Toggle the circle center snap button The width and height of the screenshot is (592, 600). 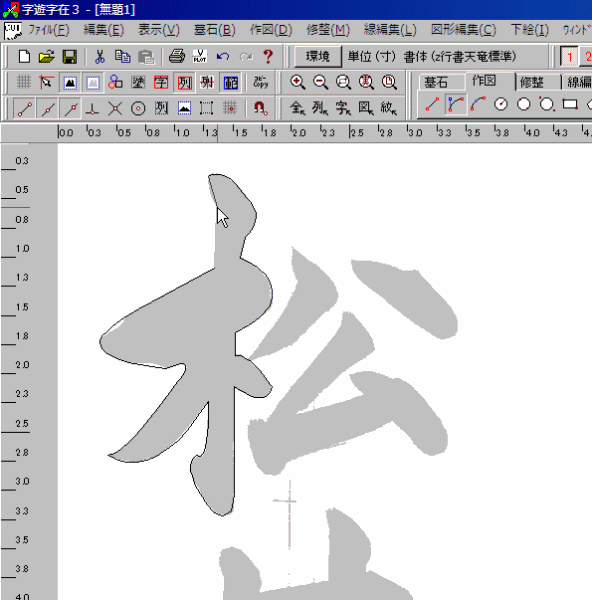pyautogui.click(x=138, y=109)
